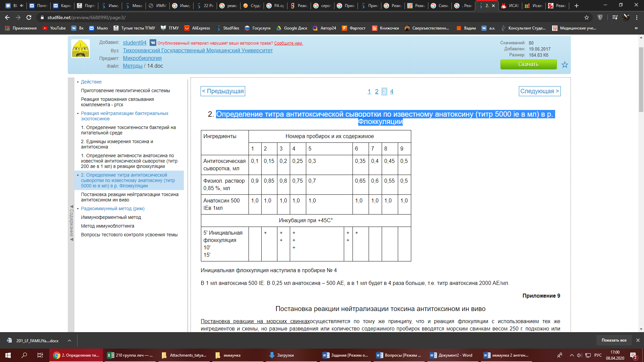The image size is (644, 362).
Task: Switch input language РУС in tray
Action: pyautogui.click(x=598, y=355)
